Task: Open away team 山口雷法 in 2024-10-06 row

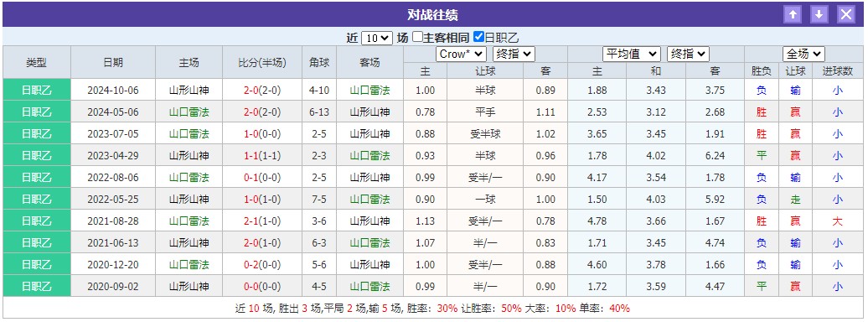Action: click(369, 90)
